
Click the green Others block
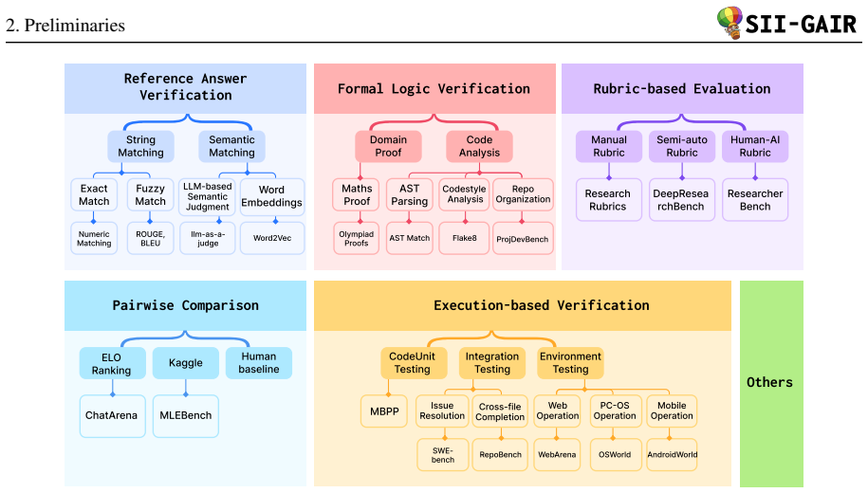pyautogui.click(x=771, y=383)
